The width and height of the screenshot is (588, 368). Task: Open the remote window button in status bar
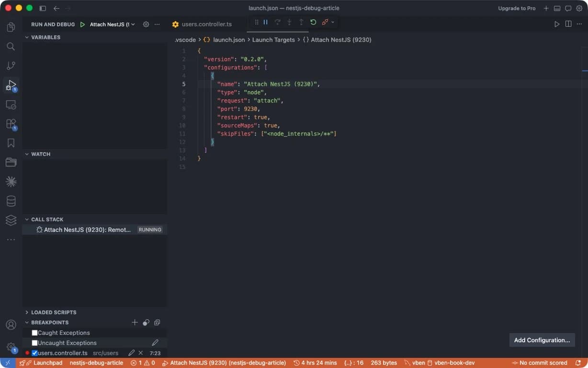point(8,363)
